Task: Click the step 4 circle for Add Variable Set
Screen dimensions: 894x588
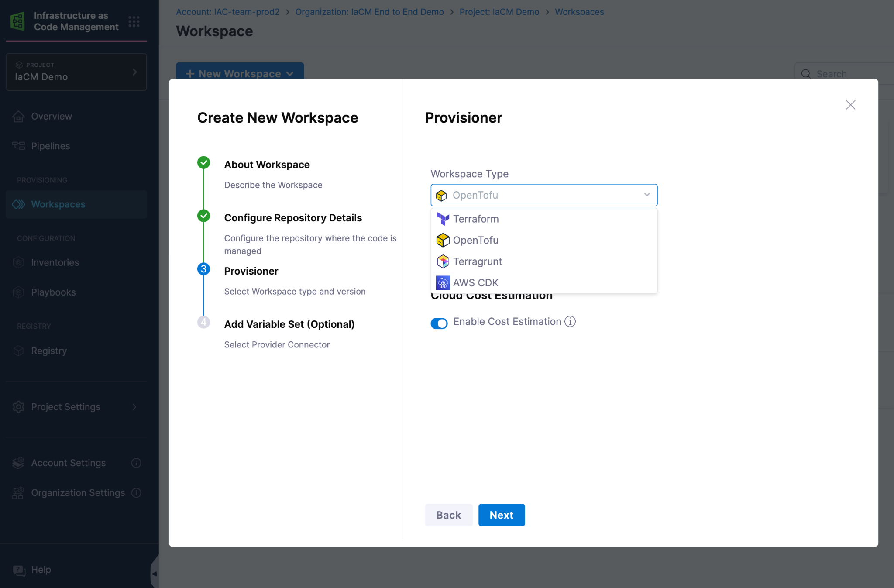Action: point(203,322)
